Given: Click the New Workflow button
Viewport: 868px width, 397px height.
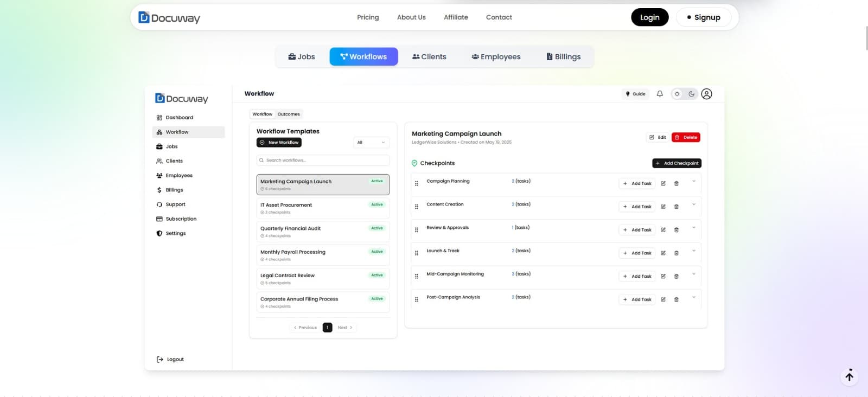Looking at the screenshot, I should click(279, 143).
